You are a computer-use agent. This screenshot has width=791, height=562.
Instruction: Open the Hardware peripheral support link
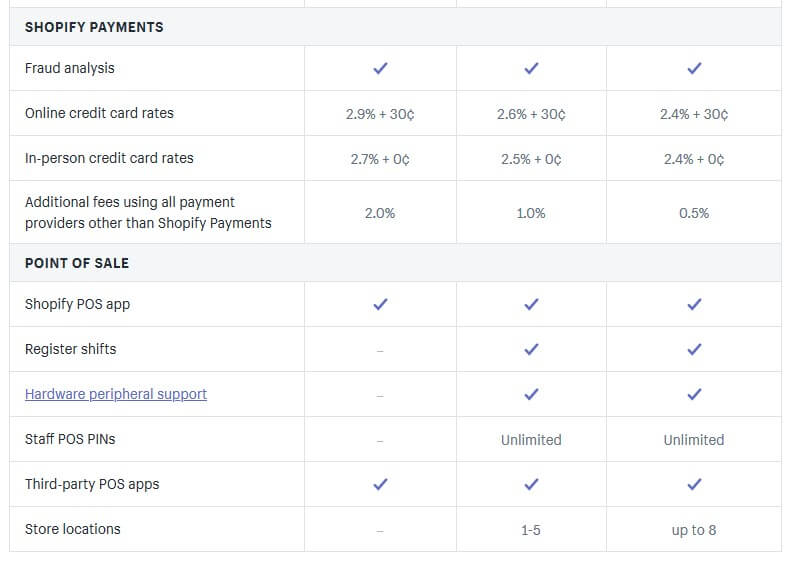[x=116, y=394]
